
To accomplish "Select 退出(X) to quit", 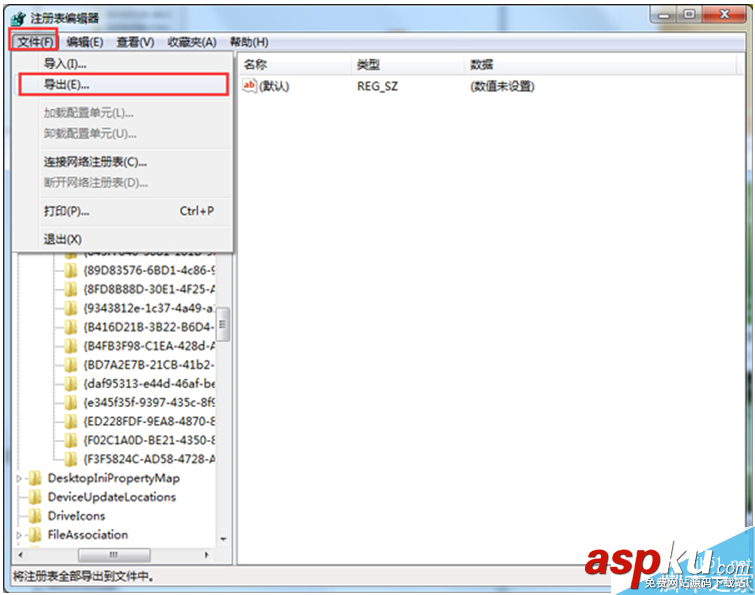I will pyautogui.click(x=123, y=239).
